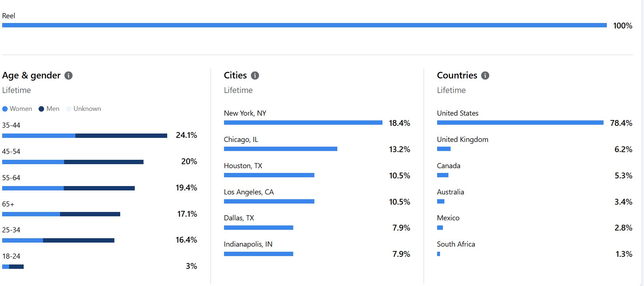Toggle the Women legend item
644x286 pixels.
click(17, 109)
